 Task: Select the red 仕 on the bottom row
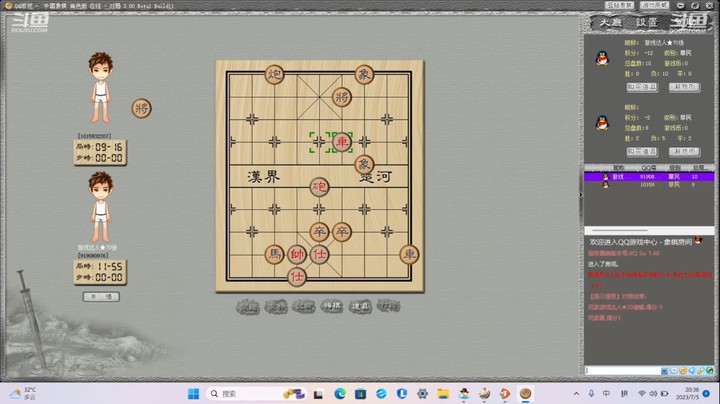pyautogui.click(x=297, y=277)
